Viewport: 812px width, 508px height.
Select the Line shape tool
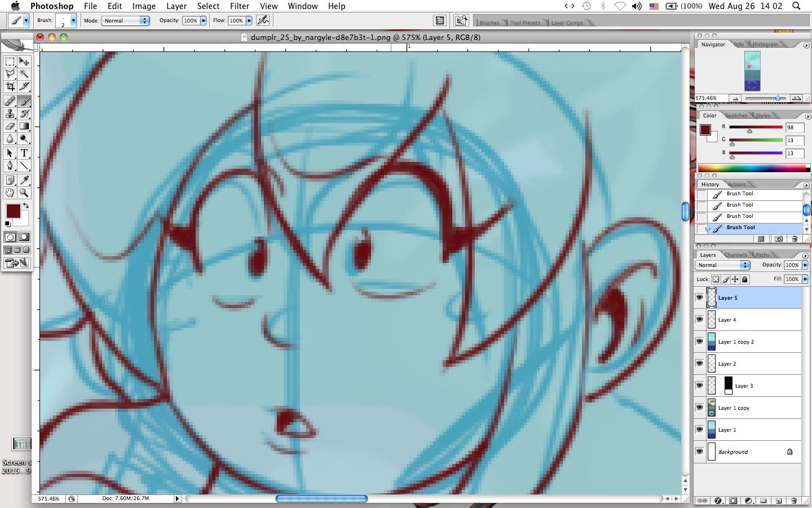24,165
